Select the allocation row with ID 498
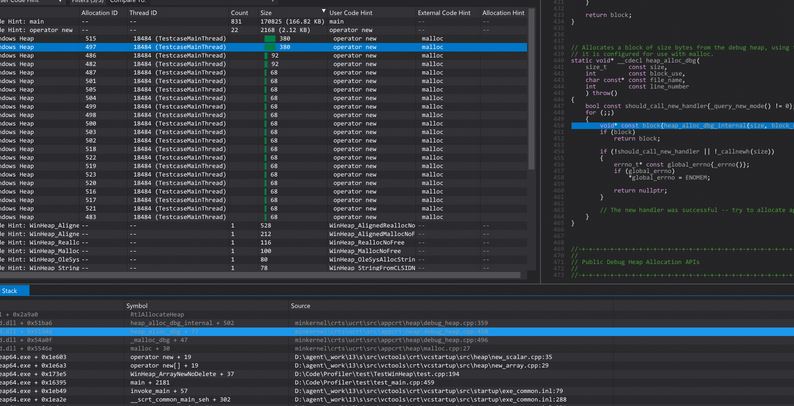 tap(263, 115)
